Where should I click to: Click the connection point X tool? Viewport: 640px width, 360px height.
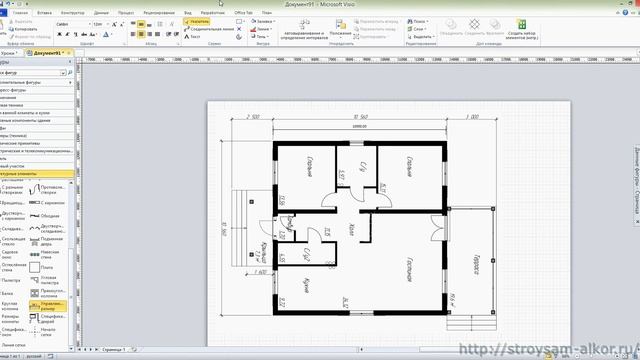pos(239,29)
